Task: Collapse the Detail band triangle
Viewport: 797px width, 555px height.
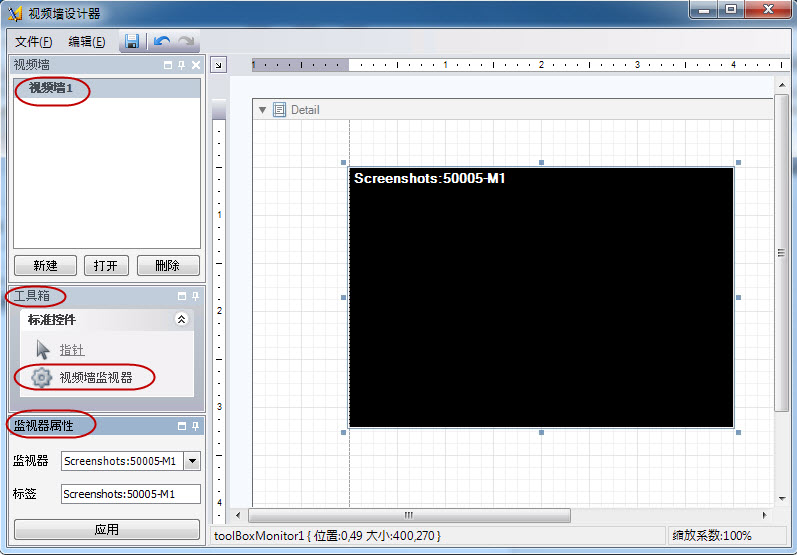Action: point(262,109)
